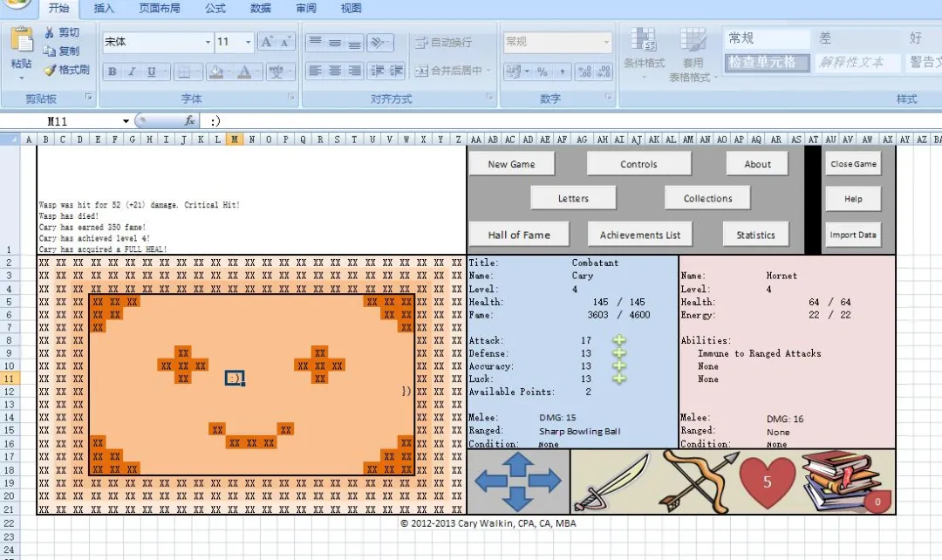Click the font color A button
Viewport: 942px width, 560px height.
point(244,72)
